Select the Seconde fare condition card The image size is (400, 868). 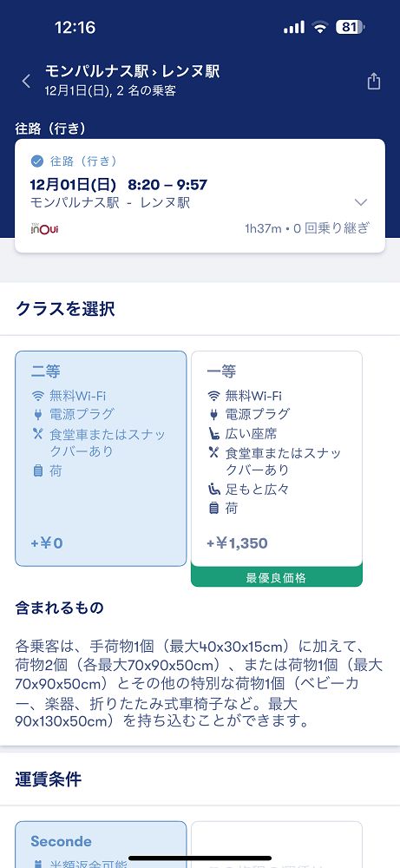coord(101,845)
